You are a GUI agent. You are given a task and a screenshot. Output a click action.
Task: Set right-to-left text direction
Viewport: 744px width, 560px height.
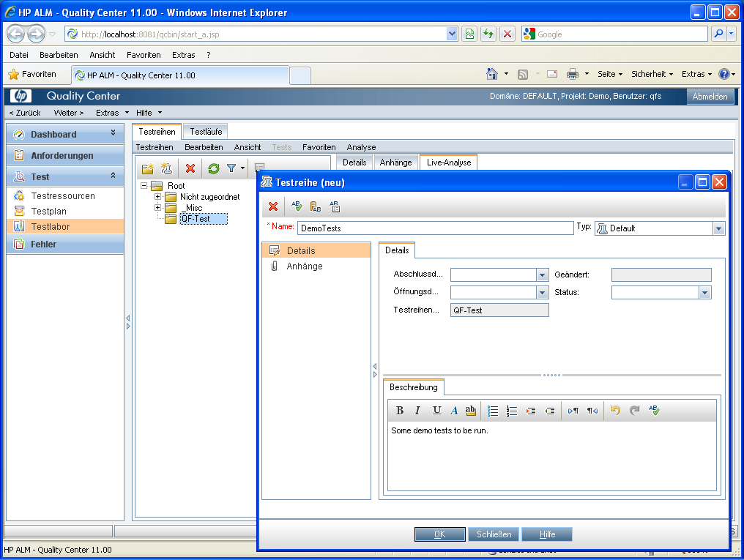click(592, 411)
